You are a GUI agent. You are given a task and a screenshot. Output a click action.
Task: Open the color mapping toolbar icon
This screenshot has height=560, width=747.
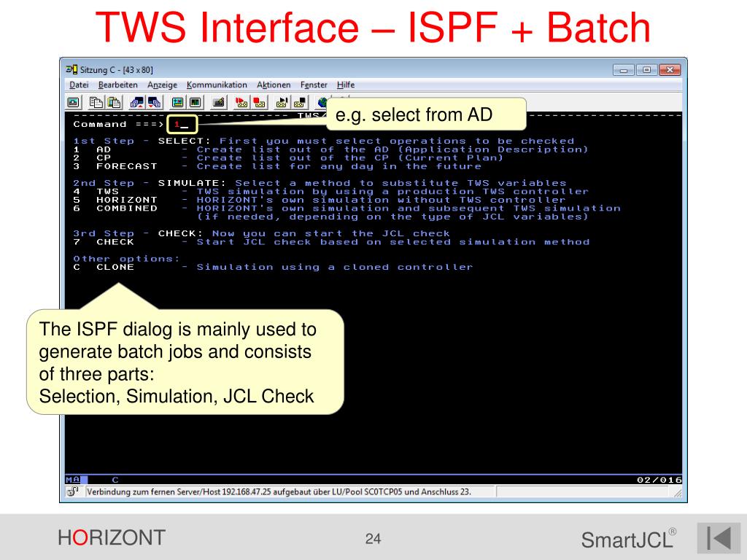pos(196,102)
